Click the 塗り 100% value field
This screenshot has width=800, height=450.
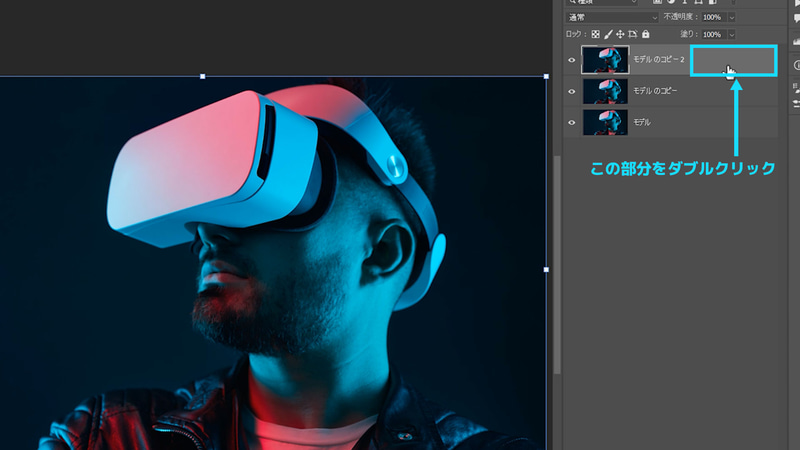coord(714,35)
